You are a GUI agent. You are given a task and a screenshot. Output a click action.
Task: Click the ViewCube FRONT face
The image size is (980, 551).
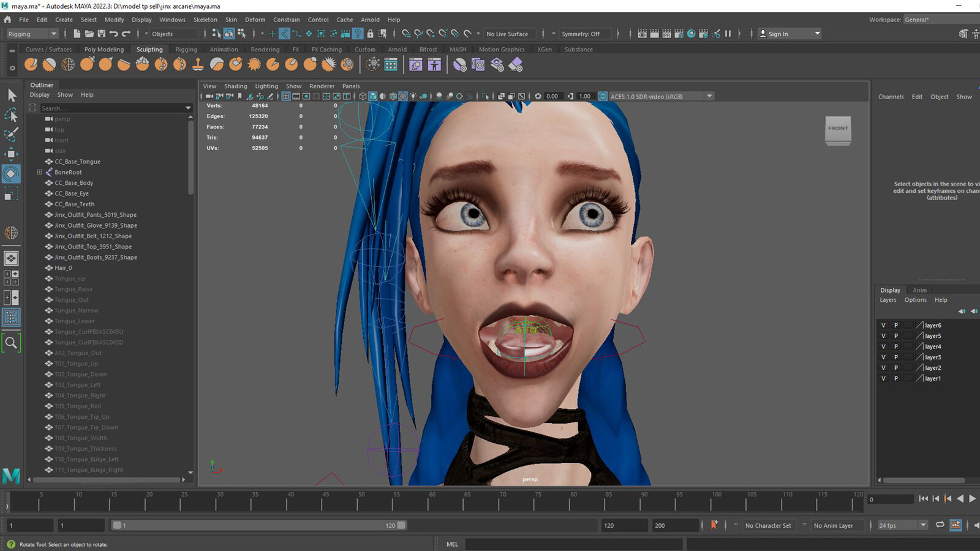click(838, 128)
